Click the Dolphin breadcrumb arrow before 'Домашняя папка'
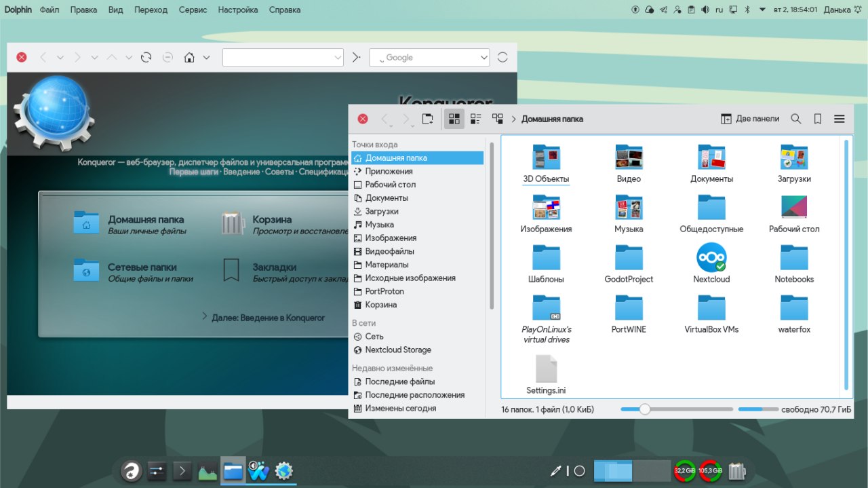868x488 pixels. [x=514, y=119]
